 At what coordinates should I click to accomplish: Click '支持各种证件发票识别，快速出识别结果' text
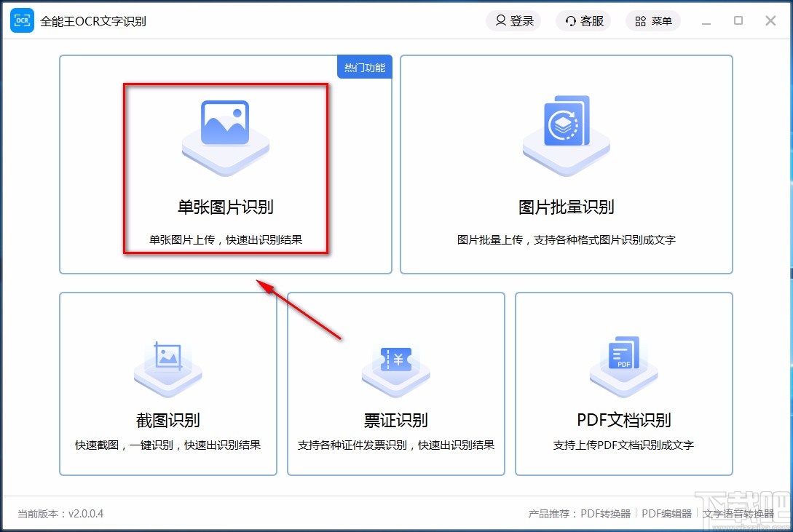(395, 445)
